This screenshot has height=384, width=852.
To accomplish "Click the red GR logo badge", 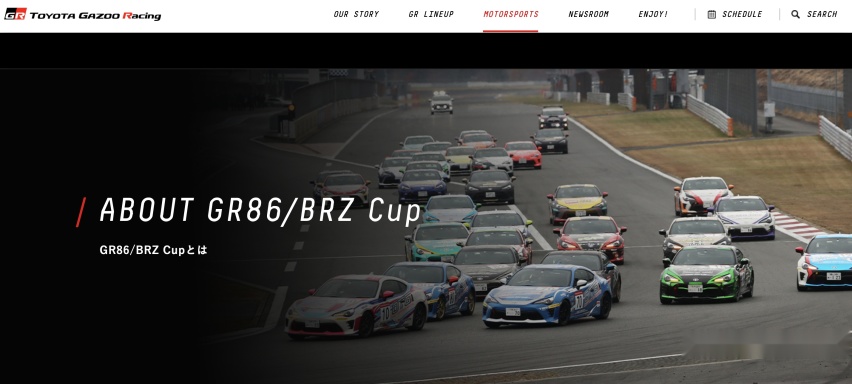I will click(x=15, y=14).
